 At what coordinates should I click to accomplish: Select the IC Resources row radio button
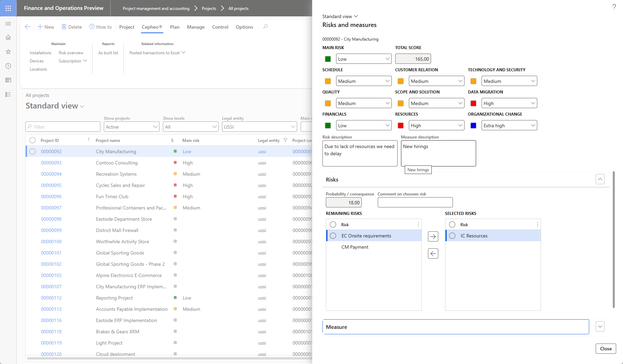453,236
